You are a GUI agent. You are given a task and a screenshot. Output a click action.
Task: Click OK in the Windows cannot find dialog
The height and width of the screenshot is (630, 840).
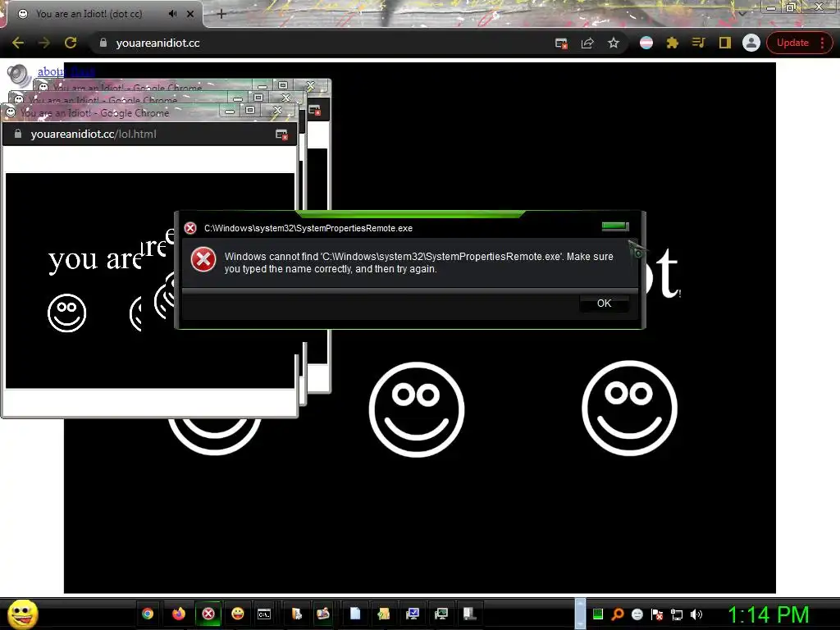pyautogui.click(x=604, y=304)
